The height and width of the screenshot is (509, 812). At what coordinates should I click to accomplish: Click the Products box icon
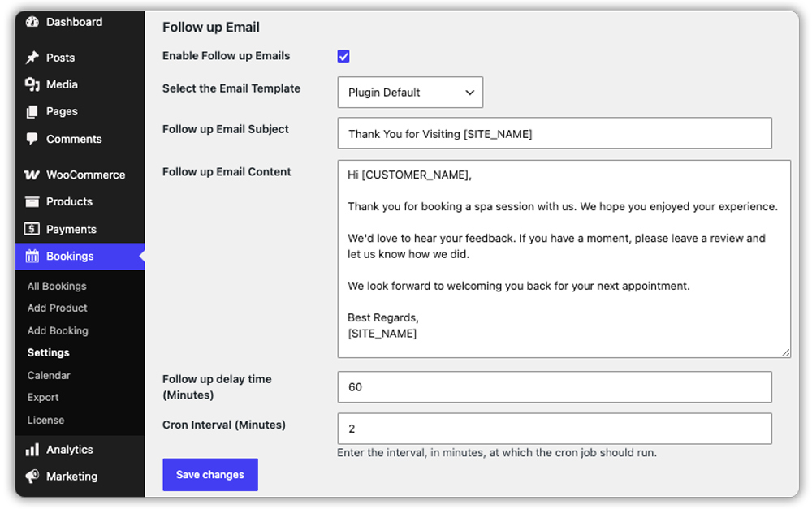tap(32, 201)
